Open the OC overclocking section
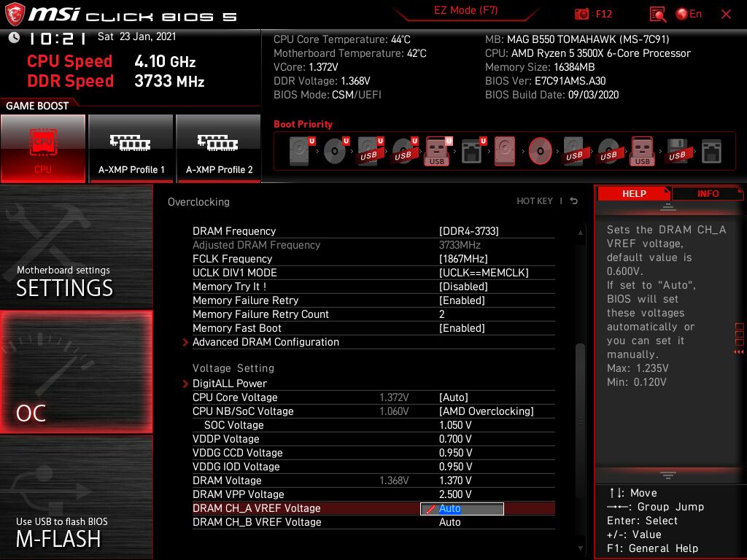The image size is (747, 560). 76,373
